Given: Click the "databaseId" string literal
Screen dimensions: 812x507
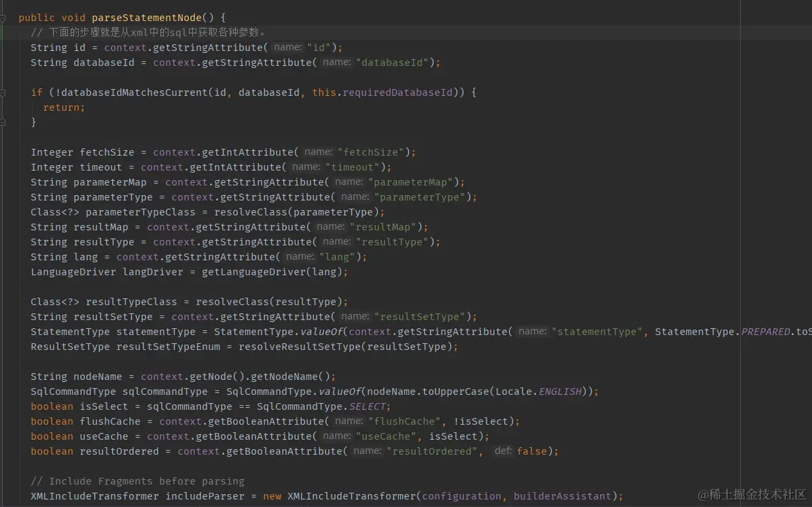Looking at the screenshot, I should (392, 63).
